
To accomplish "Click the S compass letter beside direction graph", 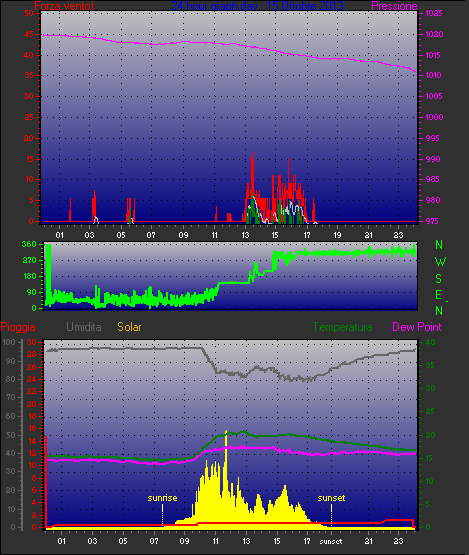I will click(439, 279).
